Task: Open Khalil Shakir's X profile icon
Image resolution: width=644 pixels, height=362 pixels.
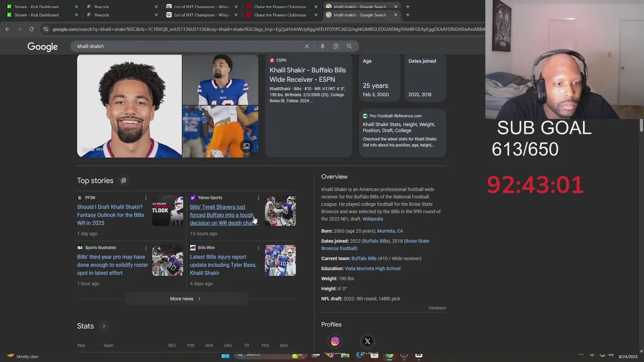Action: pyautogui.click(x=367, y=341)
